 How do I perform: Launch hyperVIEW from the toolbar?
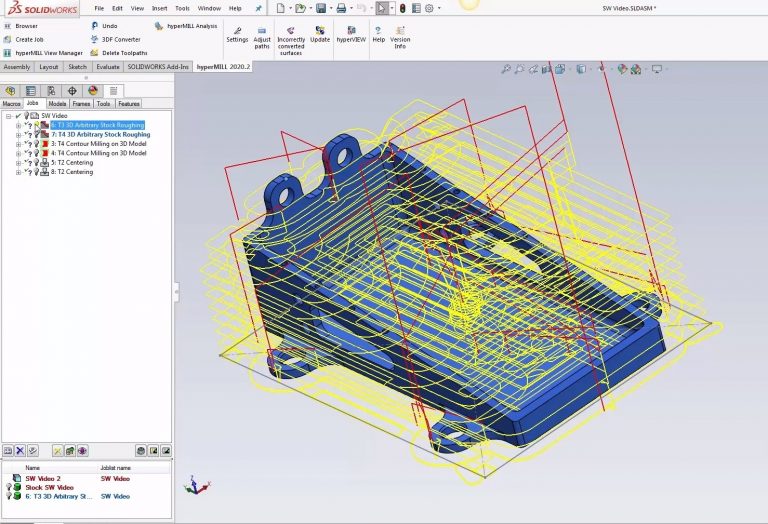click(x=349, y=35)
